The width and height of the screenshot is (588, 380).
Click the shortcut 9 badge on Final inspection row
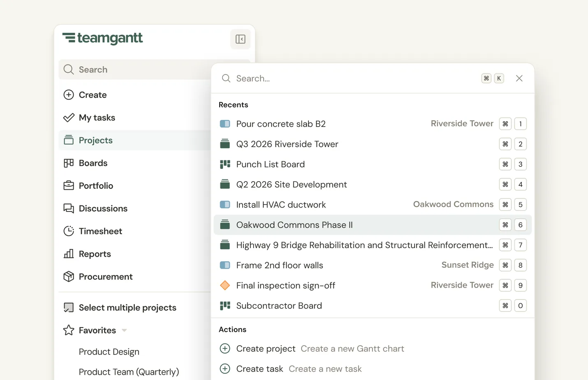tap(520, 285)
